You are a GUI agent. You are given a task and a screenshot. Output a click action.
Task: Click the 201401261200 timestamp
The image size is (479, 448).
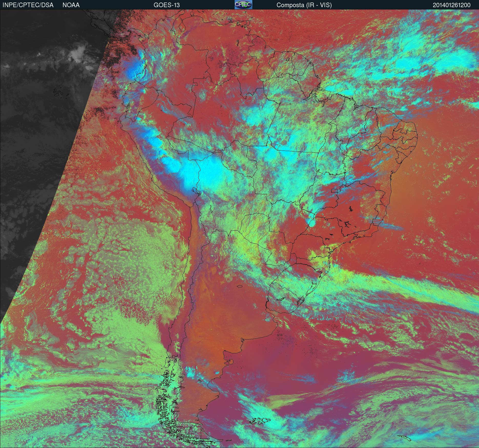(452, 5)
